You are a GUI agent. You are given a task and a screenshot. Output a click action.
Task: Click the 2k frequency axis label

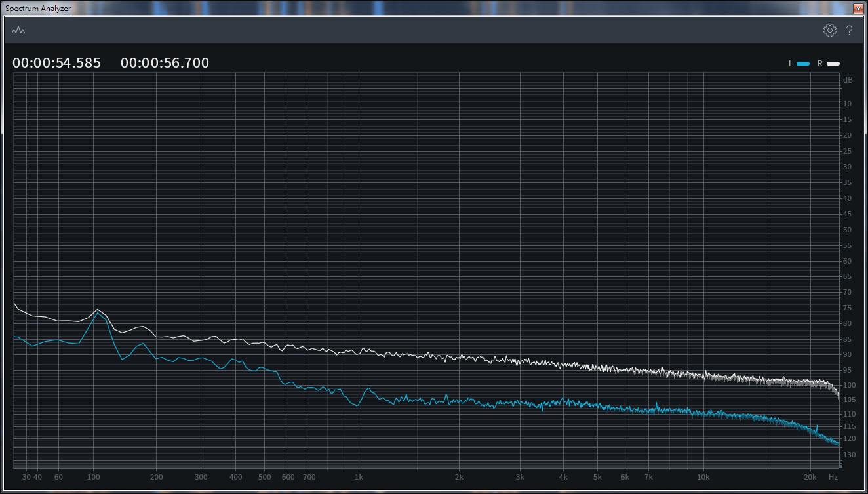pos(460,477)
